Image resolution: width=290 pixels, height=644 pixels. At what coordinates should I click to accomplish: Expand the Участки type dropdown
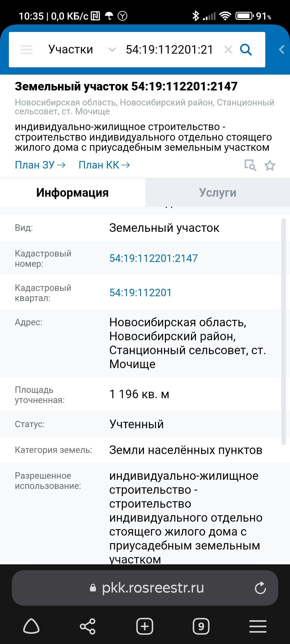(112, 50)
